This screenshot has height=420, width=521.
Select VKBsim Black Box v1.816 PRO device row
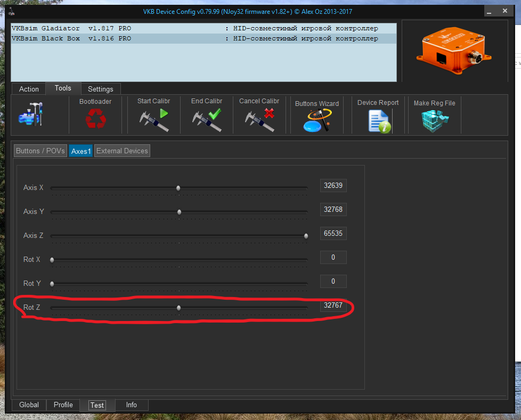(203, 38)
